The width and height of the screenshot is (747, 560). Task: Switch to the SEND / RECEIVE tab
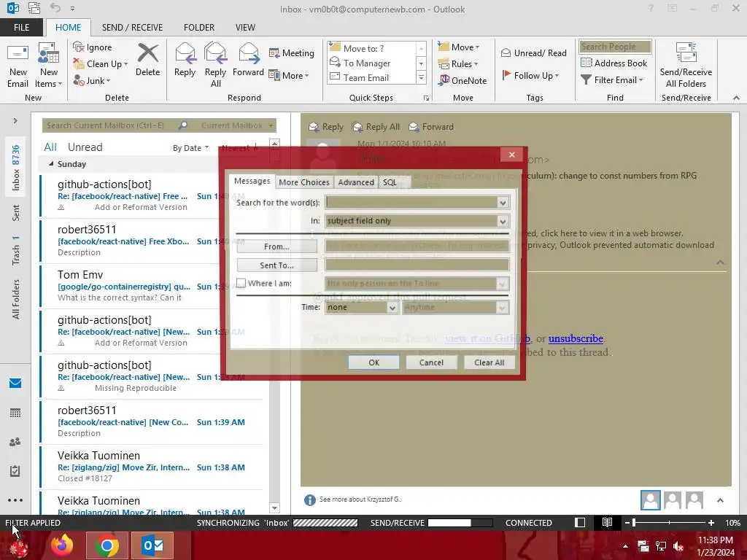coord(132,28)
